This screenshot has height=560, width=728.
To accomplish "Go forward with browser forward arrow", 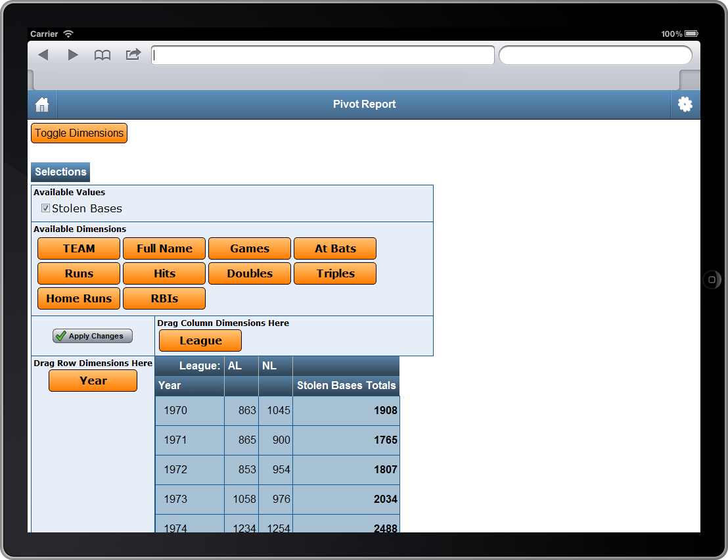I will click(73, 55).
